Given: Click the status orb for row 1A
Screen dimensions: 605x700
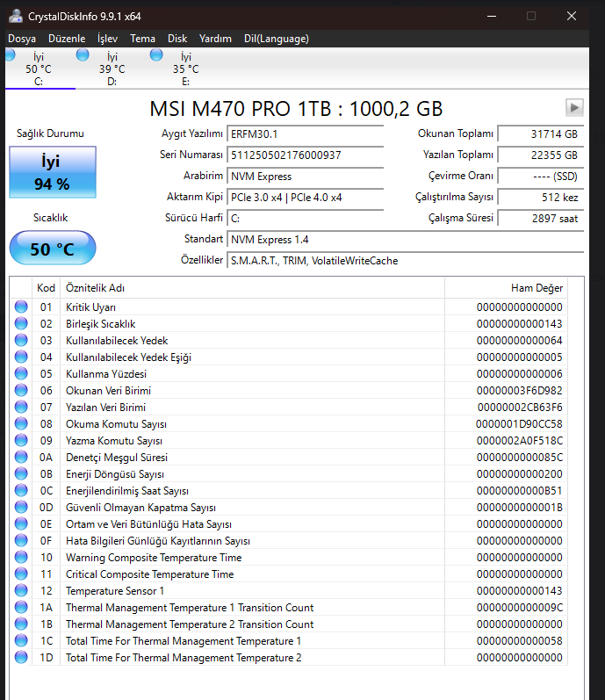Looking at the screenshot, I should 21,607.
